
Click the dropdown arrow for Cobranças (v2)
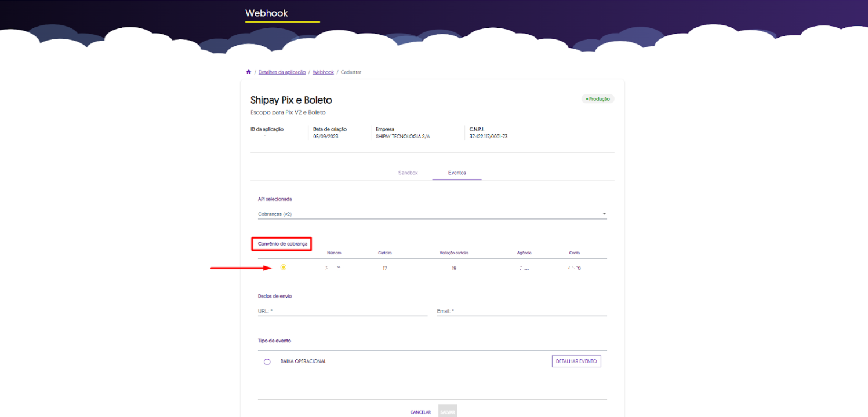604,214
